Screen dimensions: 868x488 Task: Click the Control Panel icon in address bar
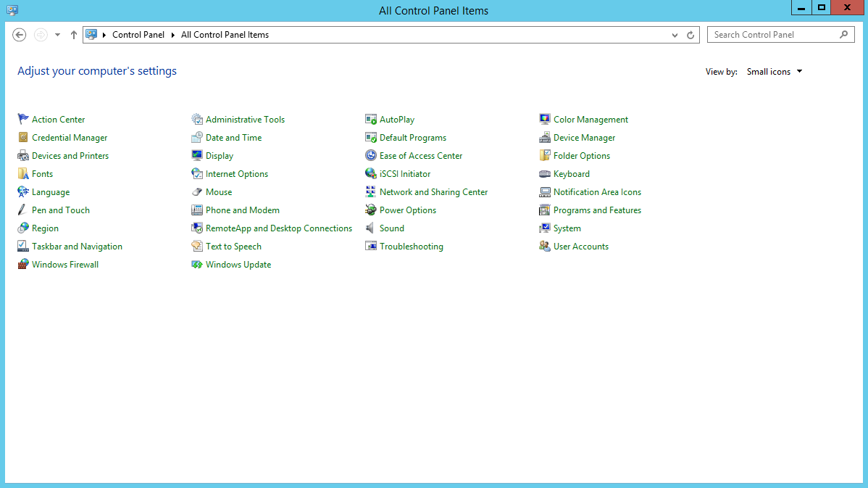91,34
